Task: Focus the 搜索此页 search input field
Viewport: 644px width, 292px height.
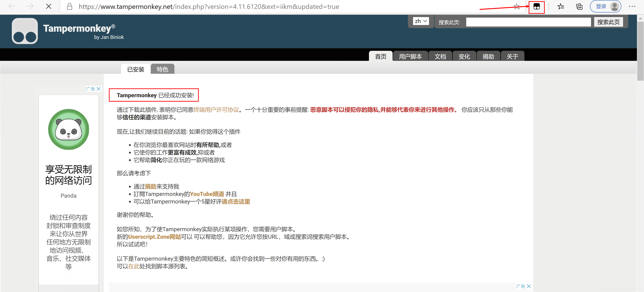Action: tap(528, 22)
